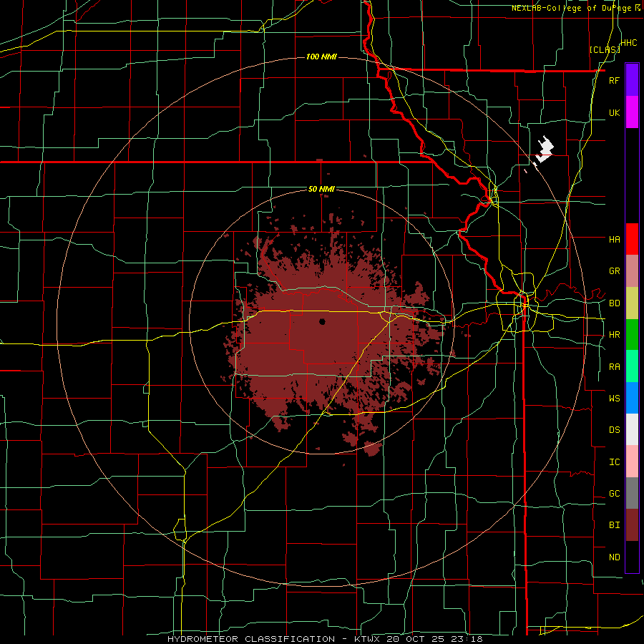The height and width of the screenshot is (644, 644).
Task: Click the '50 NMI' range ring label
Action: coord(321,190)
